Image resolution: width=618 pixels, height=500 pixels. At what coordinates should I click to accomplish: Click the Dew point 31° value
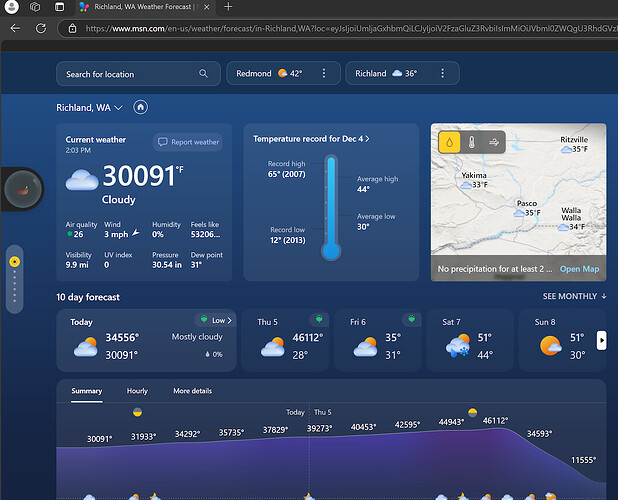pyautogui.click(x=196, y=265)
